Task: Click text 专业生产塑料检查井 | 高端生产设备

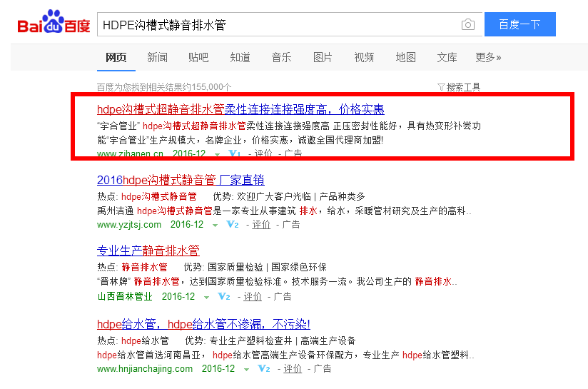Action: point(283,340)
